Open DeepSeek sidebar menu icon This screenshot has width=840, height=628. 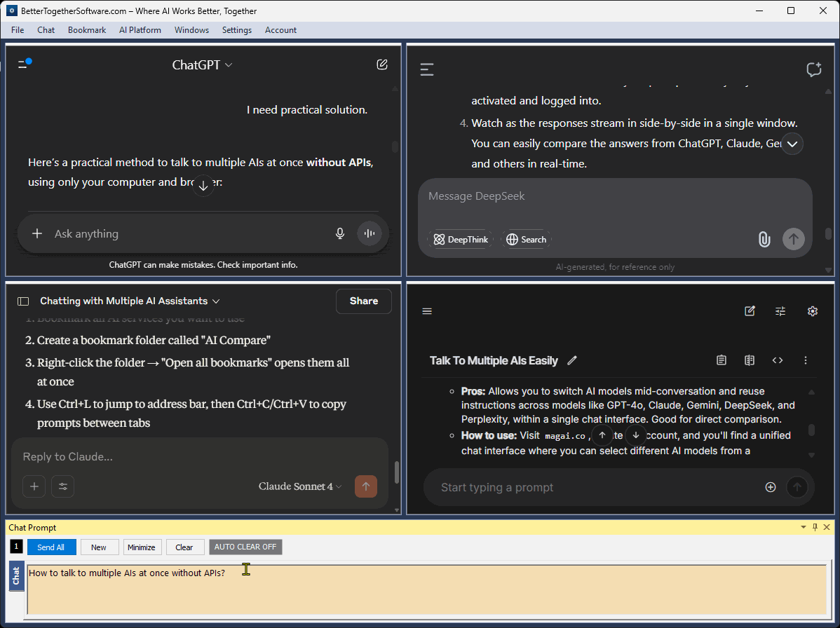(x=427, y=69)
